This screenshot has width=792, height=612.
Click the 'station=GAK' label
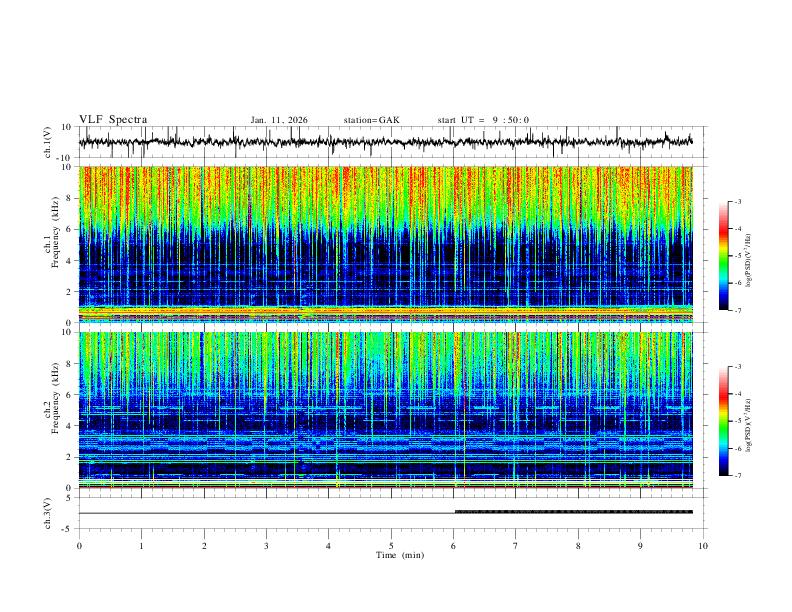(x=371, y=120)
